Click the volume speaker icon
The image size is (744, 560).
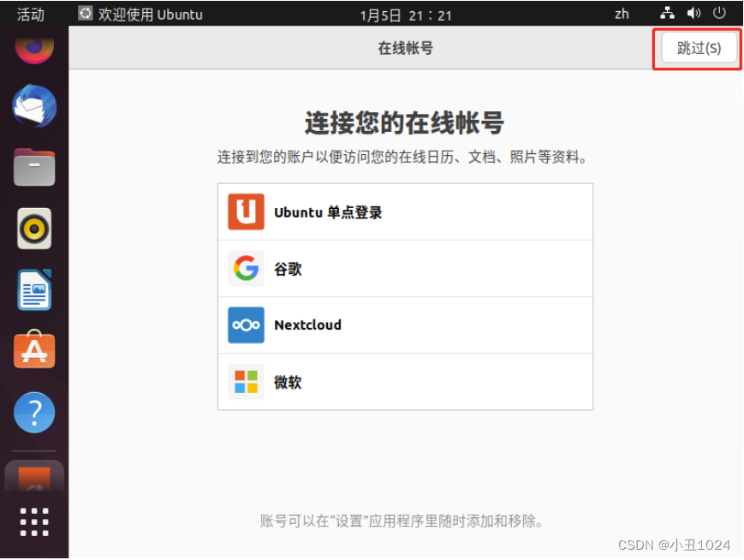(693, 14)
